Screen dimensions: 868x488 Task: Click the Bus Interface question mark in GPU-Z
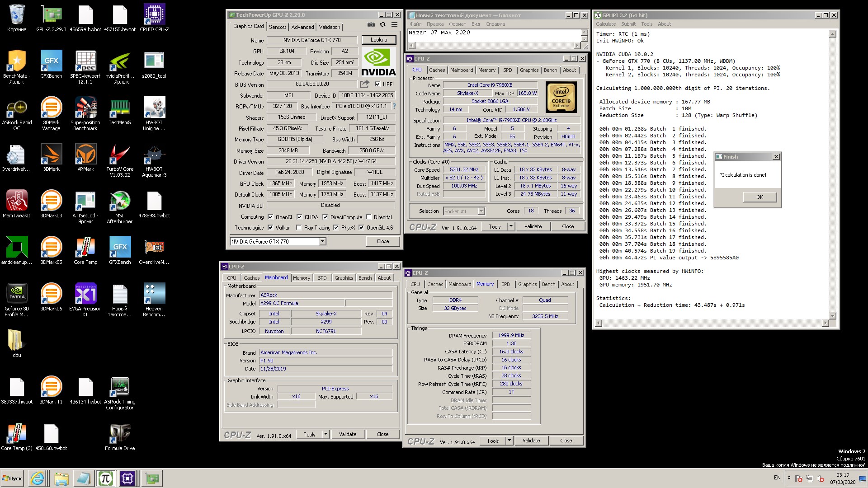coord(394,106)
